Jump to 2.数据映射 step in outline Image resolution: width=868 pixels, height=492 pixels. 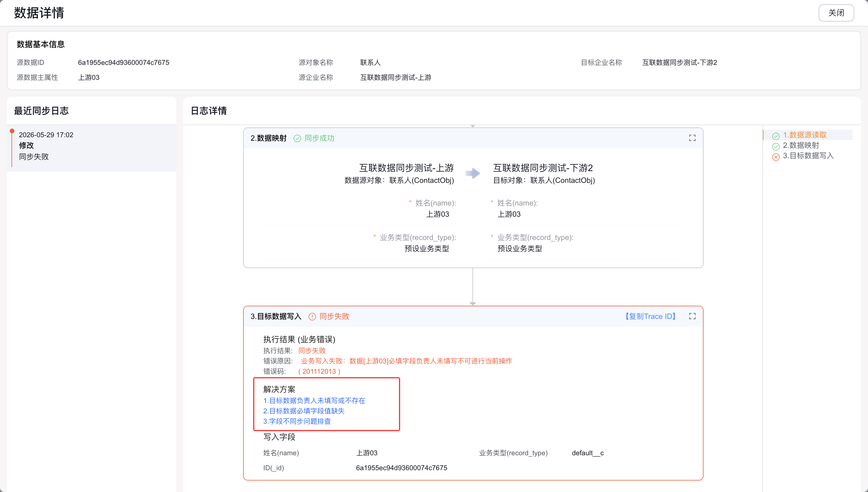coord(801,145)
